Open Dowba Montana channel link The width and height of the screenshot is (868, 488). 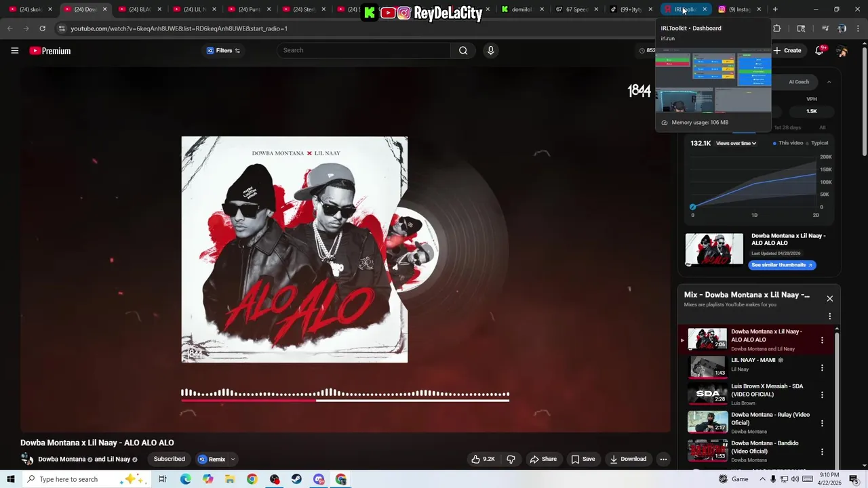pos(62,460)
